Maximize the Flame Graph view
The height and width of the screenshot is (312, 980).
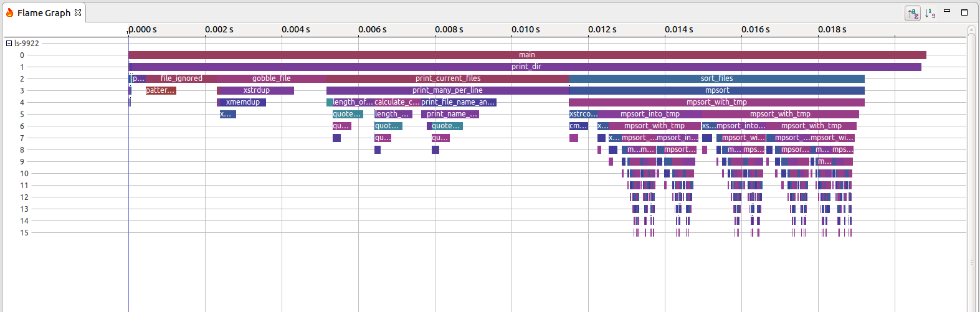coord(964,12)
